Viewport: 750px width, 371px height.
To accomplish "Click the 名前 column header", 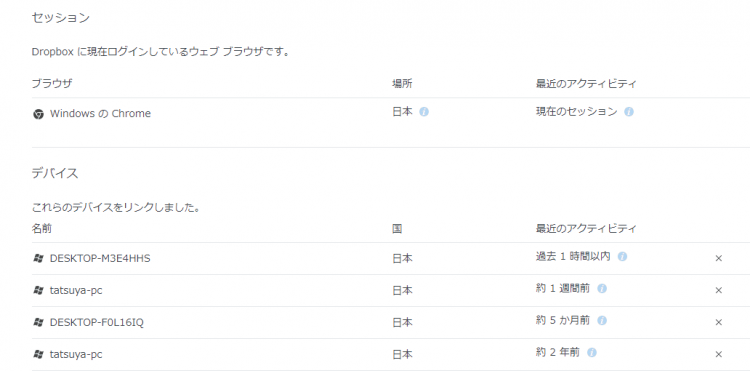I will coord(42,229).
